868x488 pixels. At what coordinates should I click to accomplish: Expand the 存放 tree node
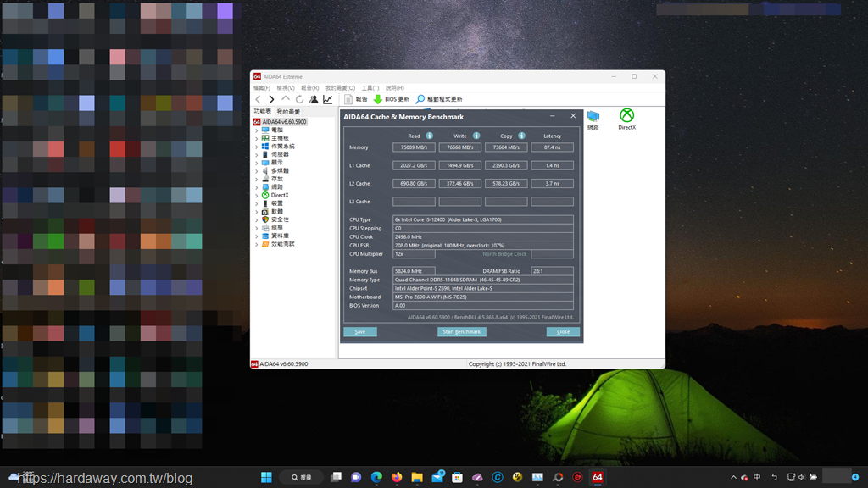[x=256, y=179]
